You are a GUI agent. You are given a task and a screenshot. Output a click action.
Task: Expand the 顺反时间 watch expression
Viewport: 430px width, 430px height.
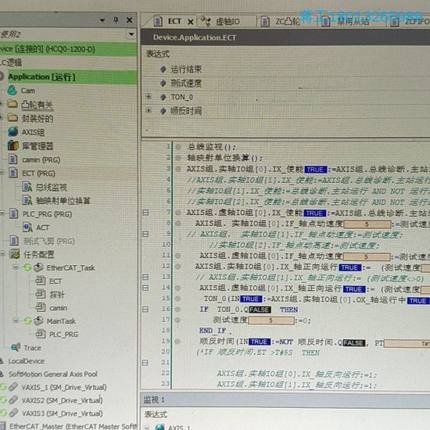coord(149,110)
